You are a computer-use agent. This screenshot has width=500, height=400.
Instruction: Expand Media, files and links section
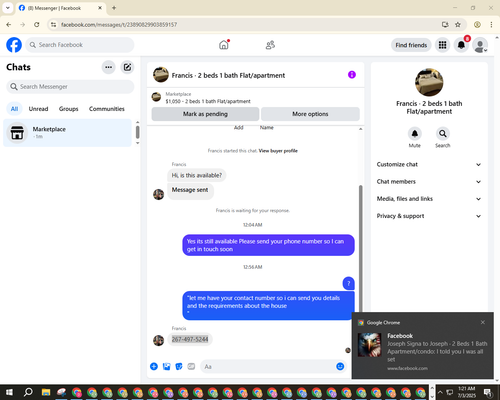[x=429, y=199]
